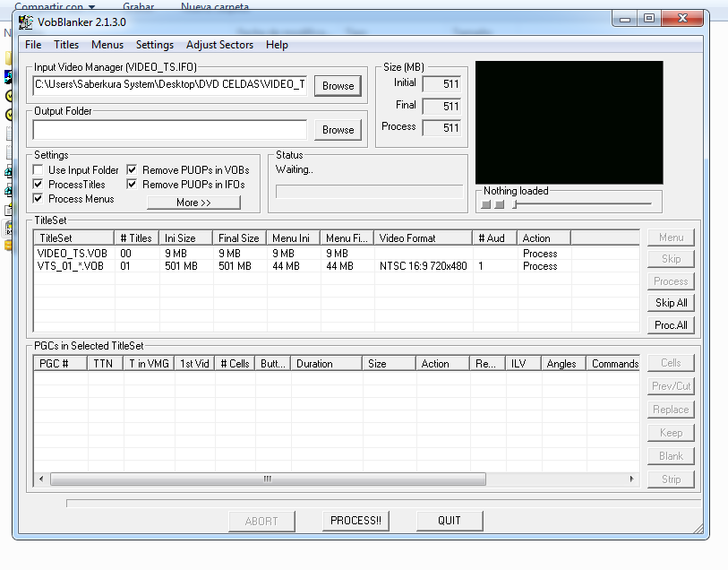Open Compartir con dropdown in Explorer window

55,6
